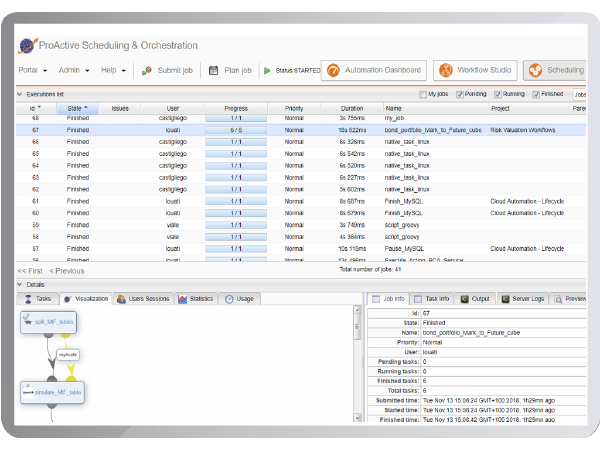Open the Portal menu dropdown
The width and height of the screenshot is (600, 450).
pos(33,70)
